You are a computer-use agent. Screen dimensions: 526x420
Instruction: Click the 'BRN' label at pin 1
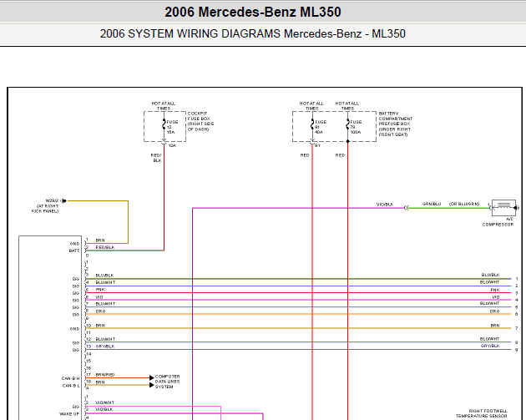pos(100,240)
